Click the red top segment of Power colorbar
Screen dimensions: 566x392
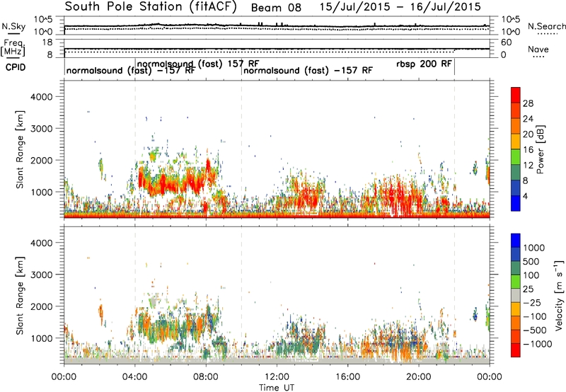[x=516, y=96]
